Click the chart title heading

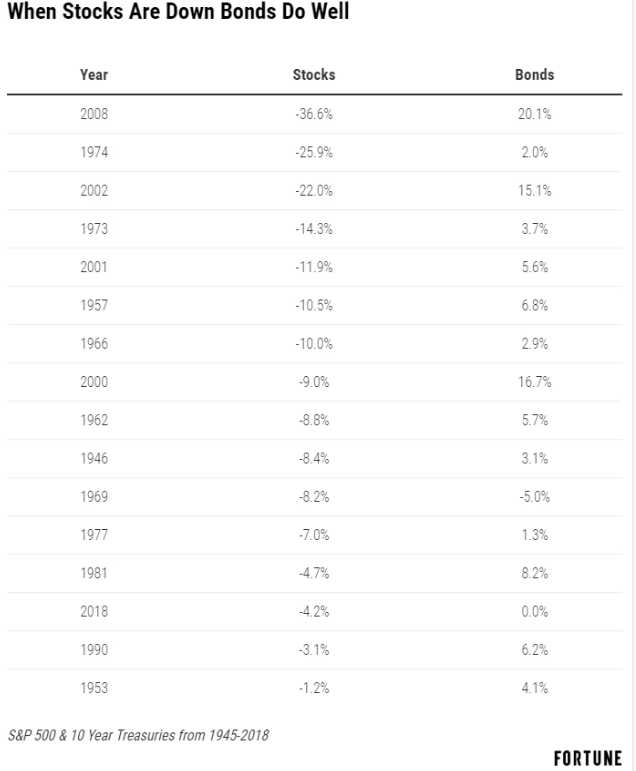click(179, 11)
